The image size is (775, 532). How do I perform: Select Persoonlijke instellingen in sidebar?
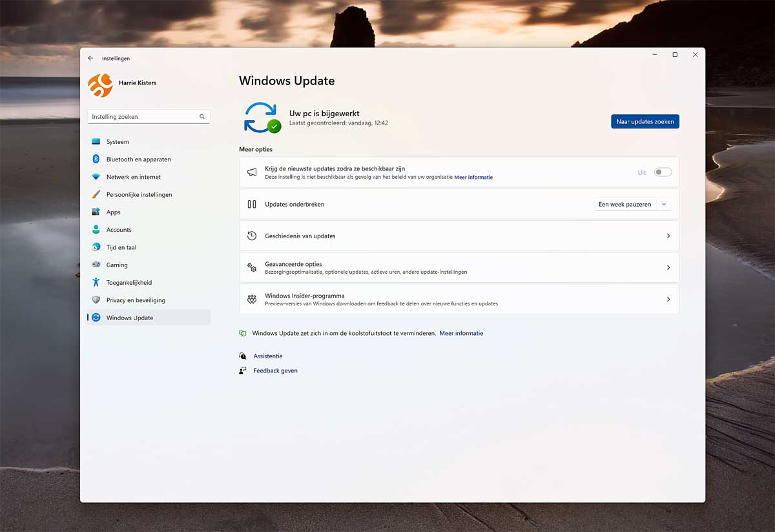[x=149, y=194]
